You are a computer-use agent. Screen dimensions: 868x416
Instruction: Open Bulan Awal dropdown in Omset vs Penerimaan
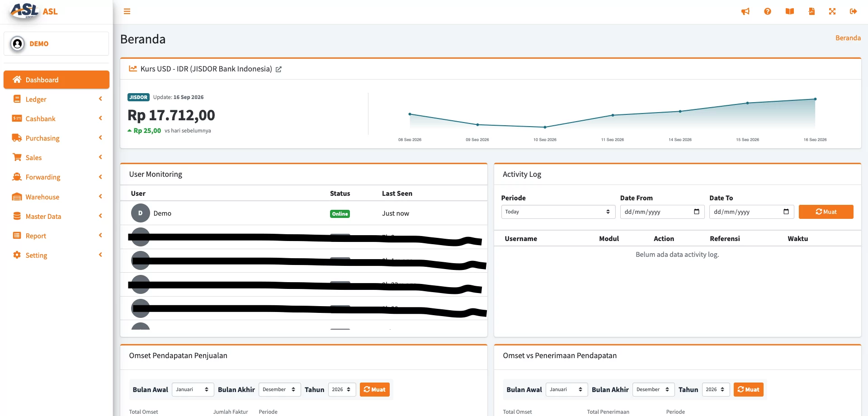pyautogui.click(x=567, y=389)
